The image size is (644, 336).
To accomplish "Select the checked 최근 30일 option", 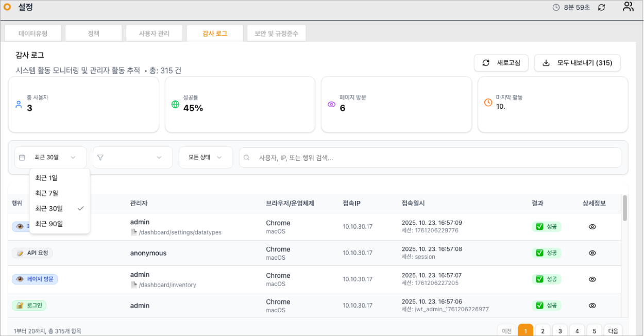I will pos(60,209).
